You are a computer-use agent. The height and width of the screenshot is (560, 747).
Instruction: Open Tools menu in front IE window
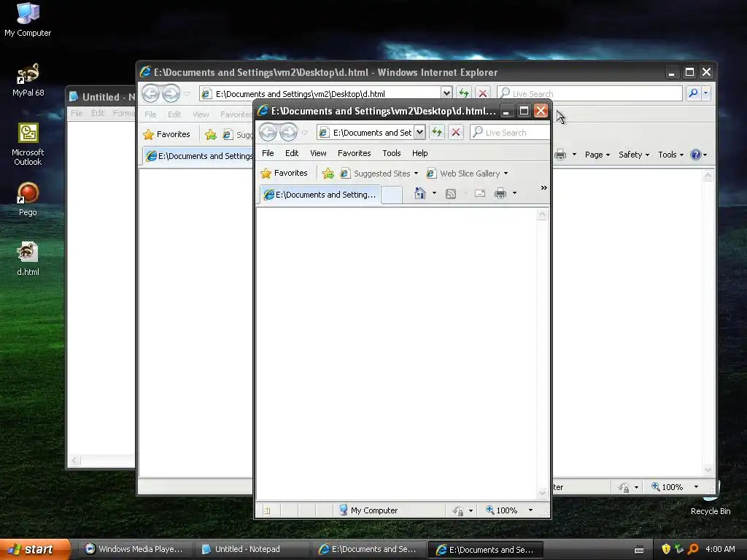(x=391, y=153)
